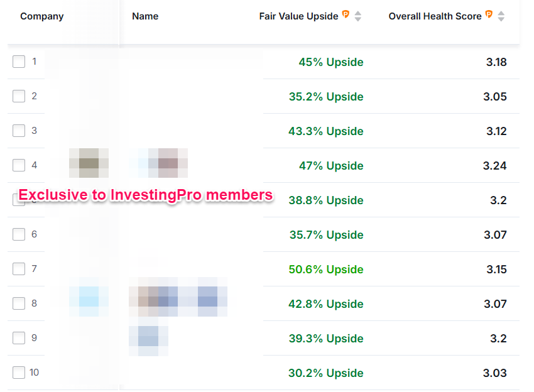Enable the row 4 checkbox

(x=19, y=165)
